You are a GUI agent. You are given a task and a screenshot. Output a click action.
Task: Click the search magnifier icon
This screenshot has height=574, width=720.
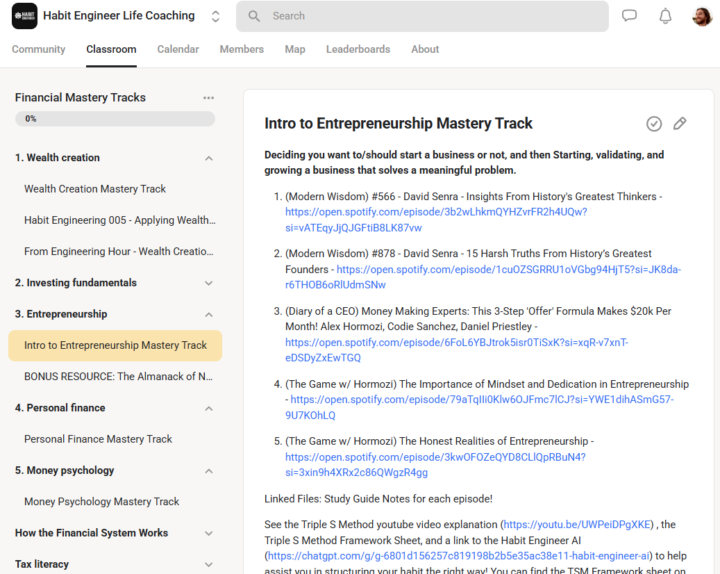click(254, 16)
